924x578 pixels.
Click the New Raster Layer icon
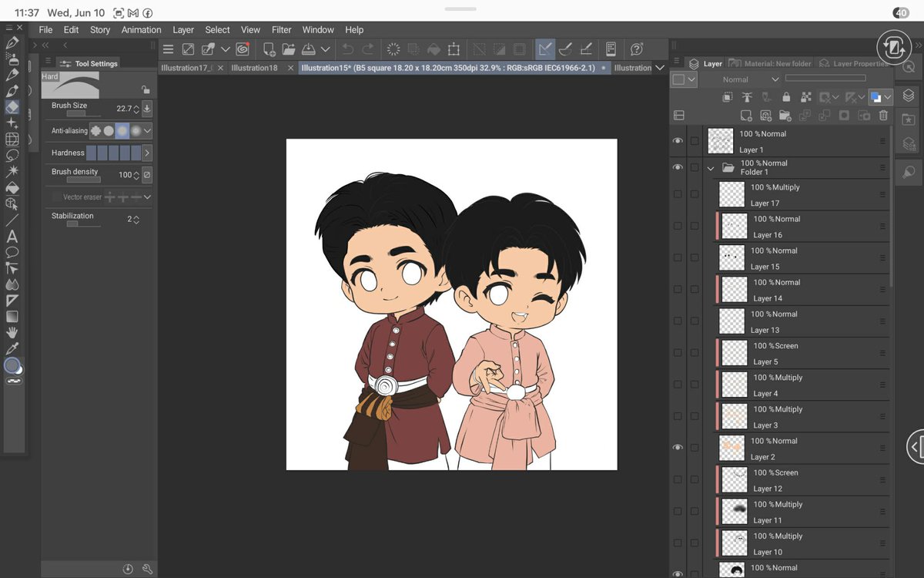(746, 116)
